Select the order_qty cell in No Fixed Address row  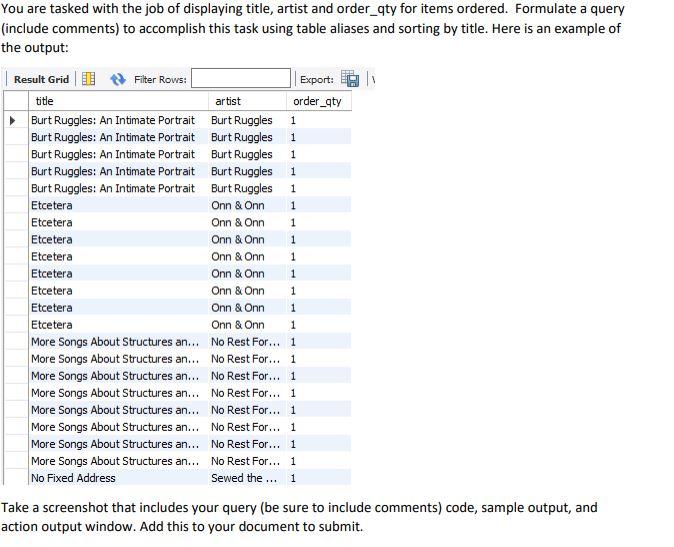pos(319,478)
